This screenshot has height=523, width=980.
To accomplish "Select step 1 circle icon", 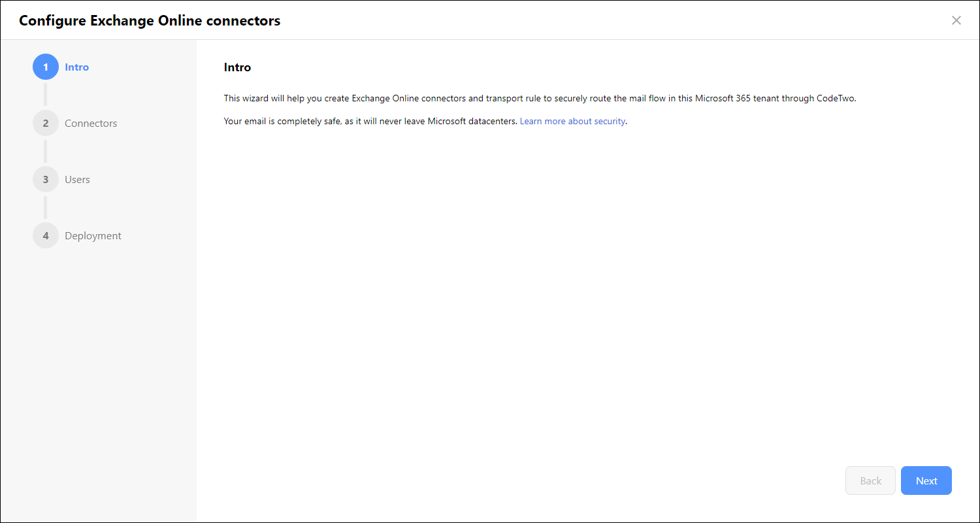I will point(46,67).
